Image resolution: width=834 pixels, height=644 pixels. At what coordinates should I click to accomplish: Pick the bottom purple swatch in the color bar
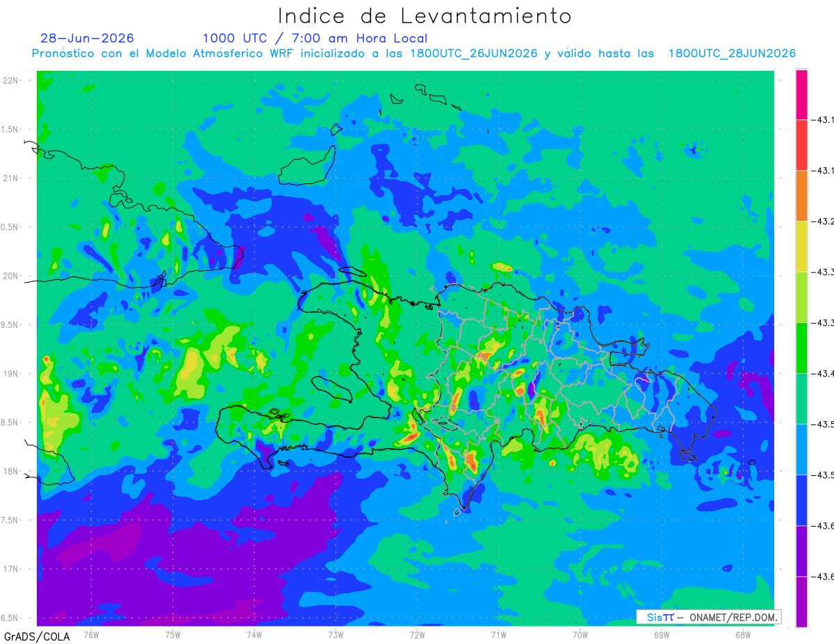point(801,602)
